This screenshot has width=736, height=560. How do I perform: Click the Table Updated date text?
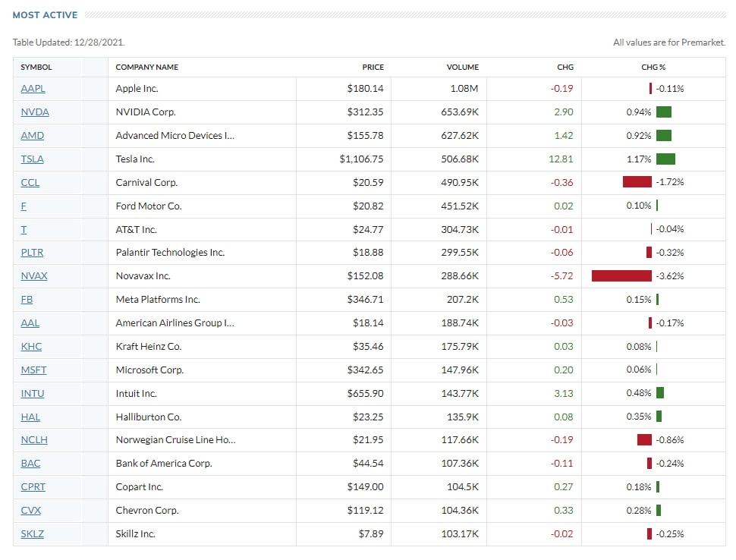[68, 42]
